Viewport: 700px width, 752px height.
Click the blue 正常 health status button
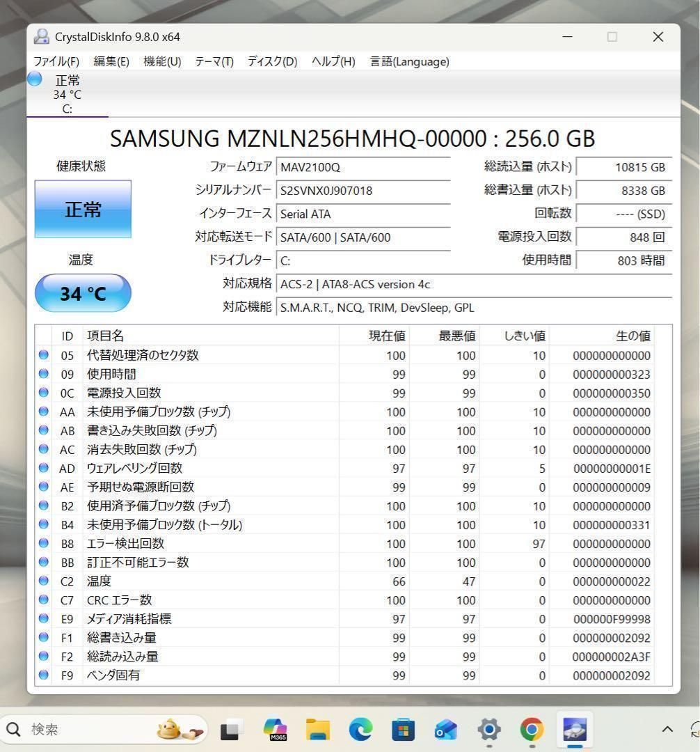[x=83, y=209]
